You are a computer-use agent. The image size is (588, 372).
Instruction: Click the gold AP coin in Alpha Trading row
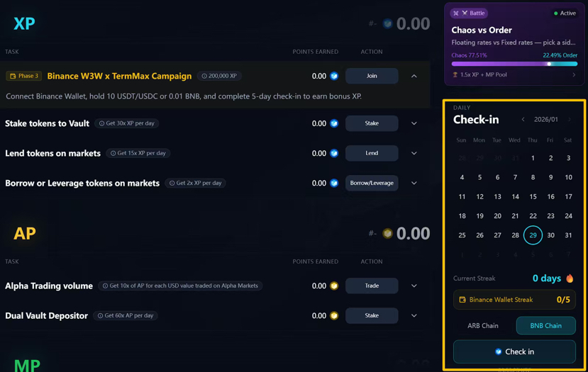334,286
